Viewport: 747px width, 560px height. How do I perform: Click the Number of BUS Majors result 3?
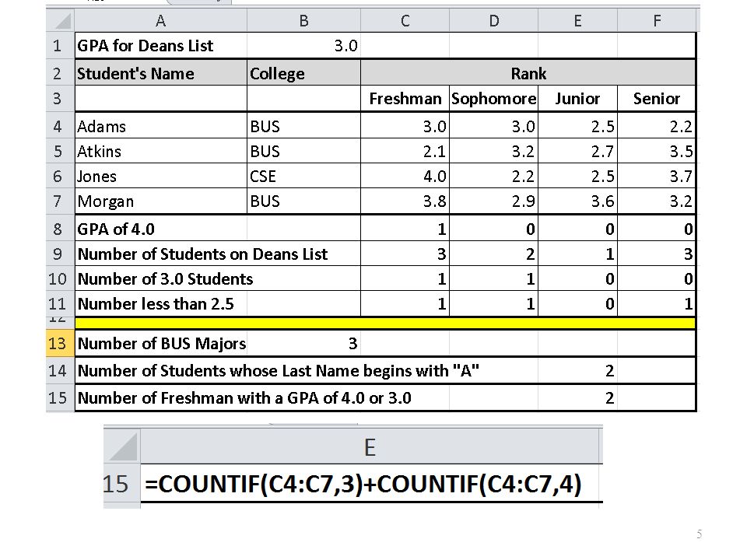pyautogui.click(x=303, y=343)
